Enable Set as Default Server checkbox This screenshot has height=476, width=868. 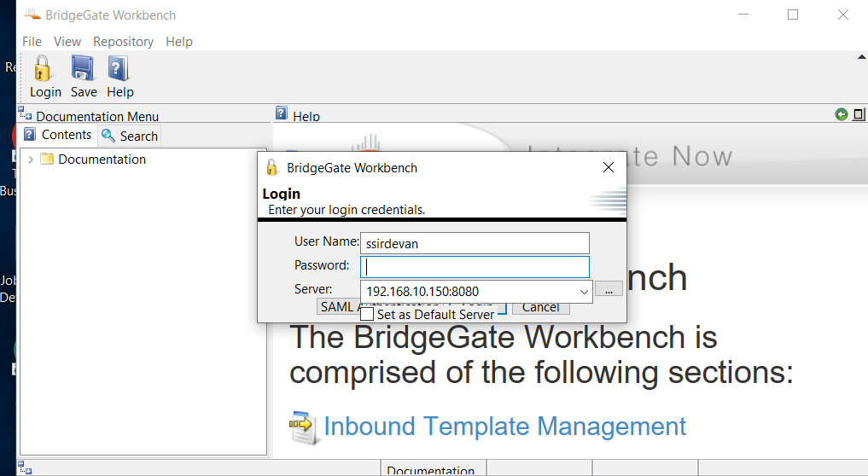point(367,315)
